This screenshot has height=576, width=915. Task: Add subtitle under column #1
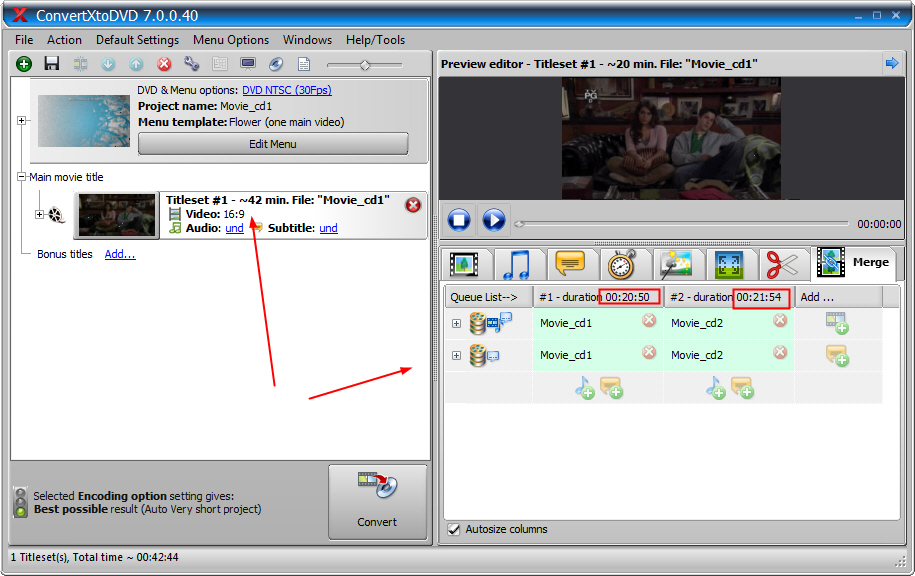[612, 388]
